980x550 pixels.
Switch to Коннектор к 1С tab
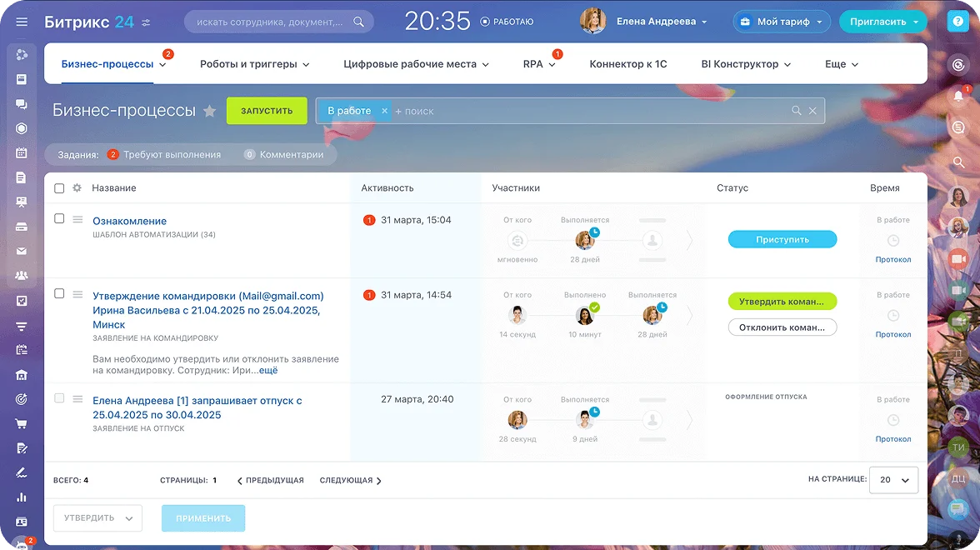(627, 64)
